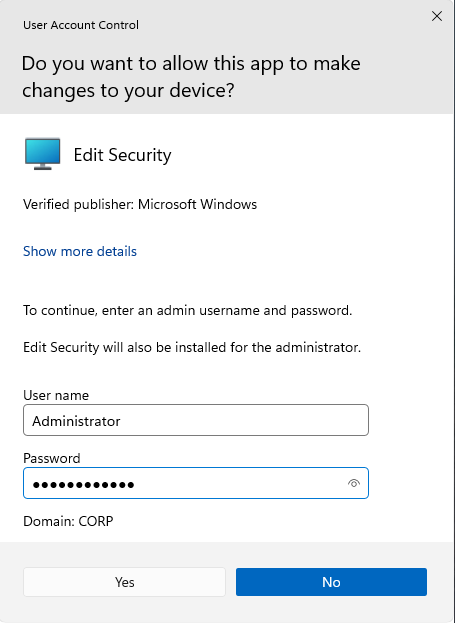Click the Domain: CORP label
Image resolution: width=455 pixels, height=623 pixels.
click(x=68, y=521)
